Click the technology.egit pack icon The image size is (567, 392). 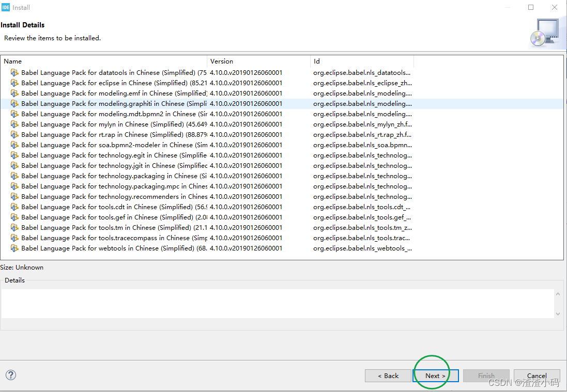point(14,155)
